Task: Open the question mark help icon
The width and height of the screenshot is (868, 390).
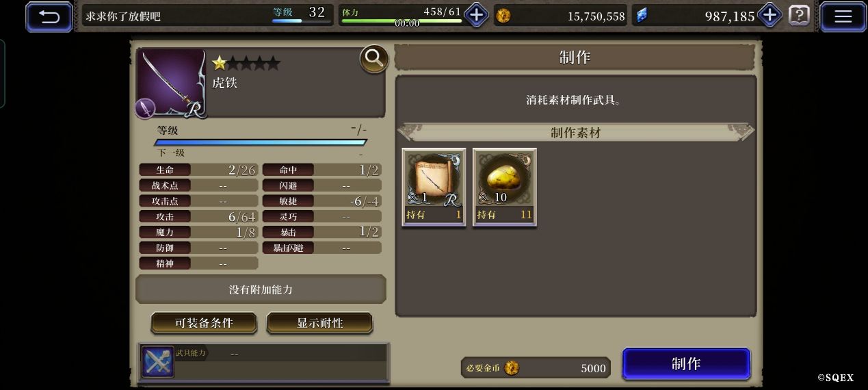Action: click(x=799, y=16)
